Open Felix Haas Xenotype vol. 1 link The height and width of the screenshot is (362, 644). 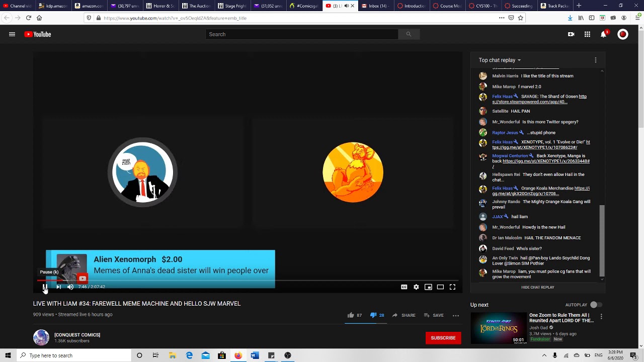541,145
